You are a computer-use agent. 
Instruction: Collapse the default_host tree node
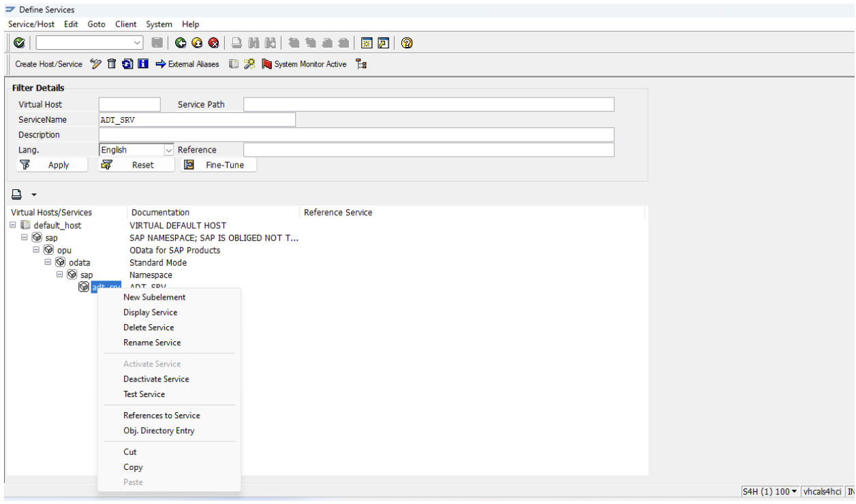click(x=14, y=225)
